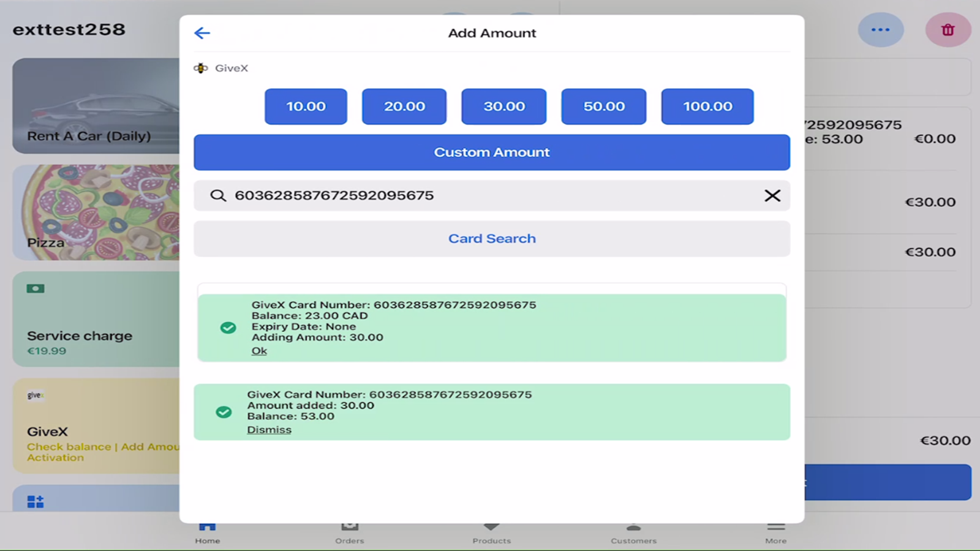Click the search magnifier icon

219,196
